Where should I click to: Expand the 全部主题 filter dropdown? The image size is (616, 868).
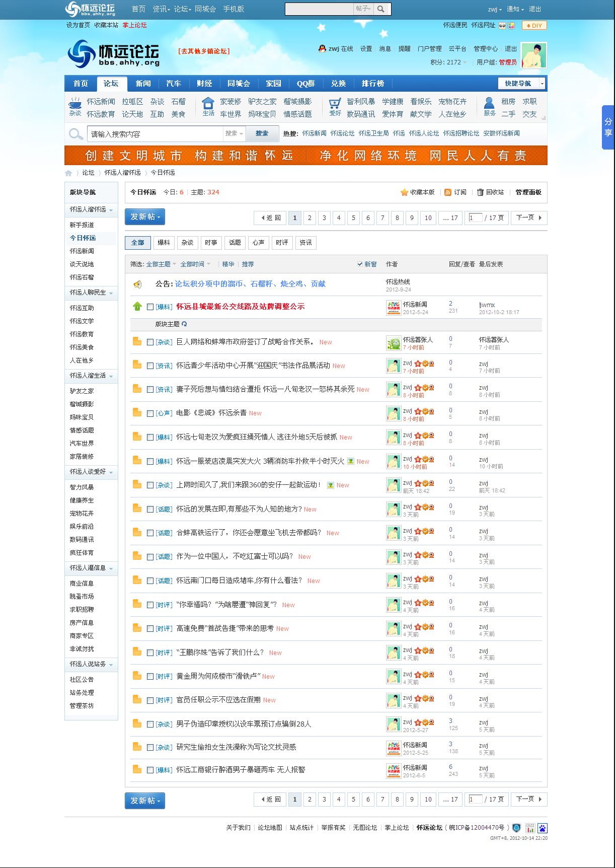(x=161, y=264)
